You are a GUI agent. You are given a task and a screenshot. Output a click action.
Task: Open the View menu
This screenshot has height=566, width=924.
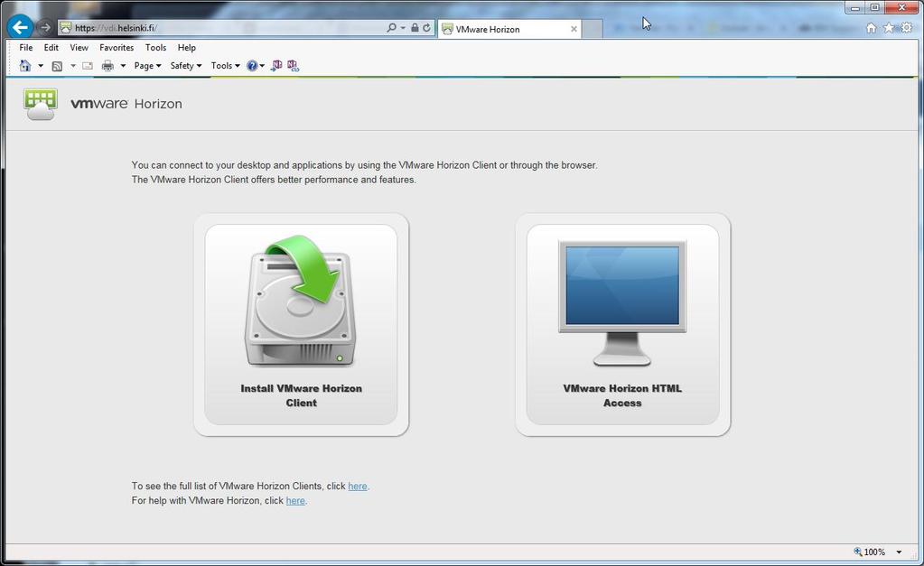(79, 48)
